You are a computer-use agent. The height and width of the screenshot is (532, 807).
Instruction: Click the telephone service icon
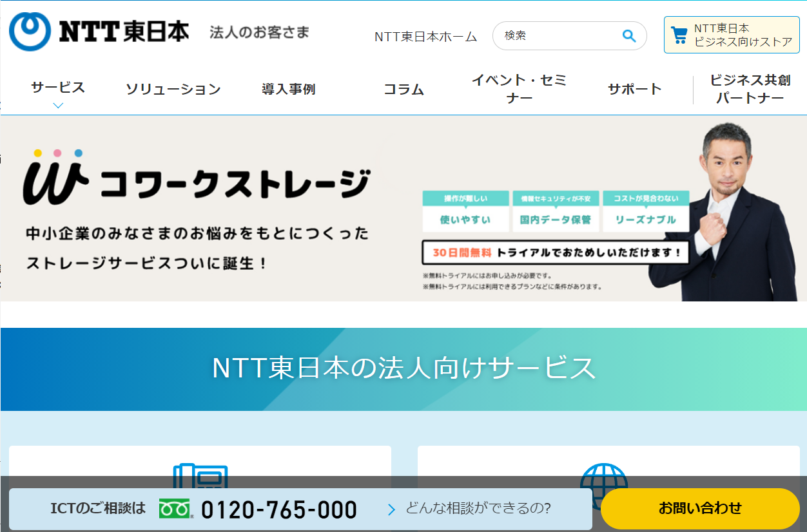click(x=200, y=475)
